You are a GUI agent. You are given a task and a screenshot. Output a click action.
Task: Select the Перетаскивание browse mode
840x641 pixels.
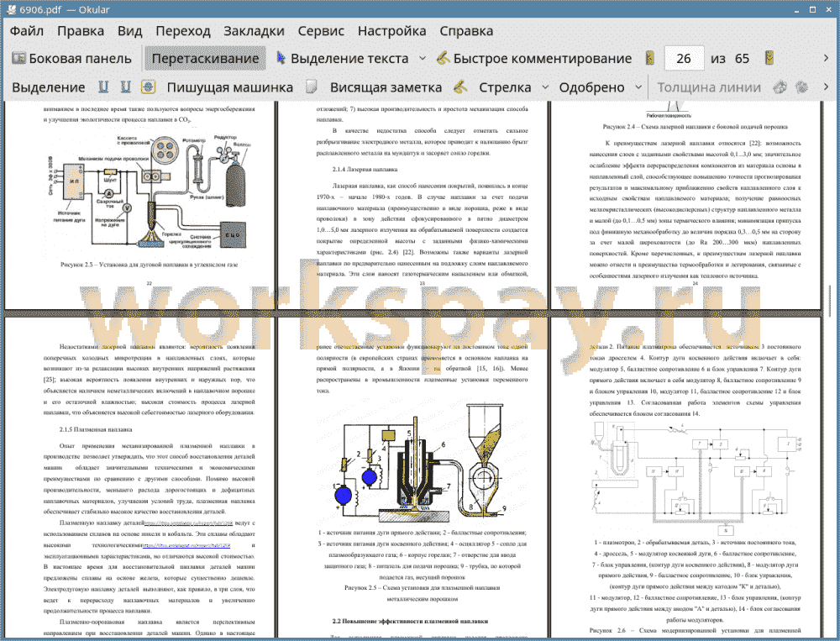point(205,59)
